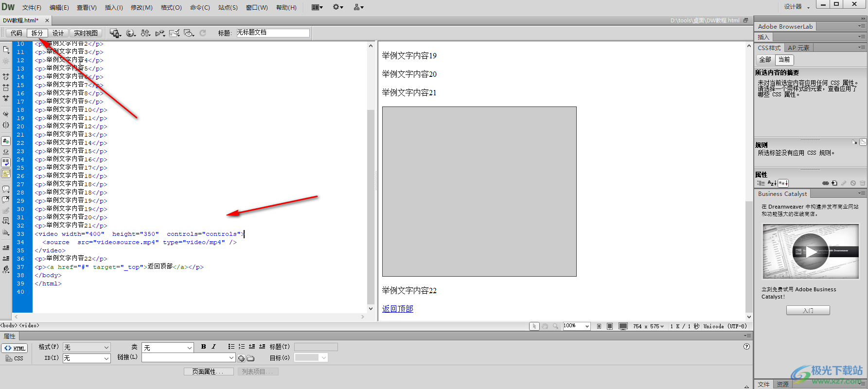Click in the 标题 document title field

273,33
